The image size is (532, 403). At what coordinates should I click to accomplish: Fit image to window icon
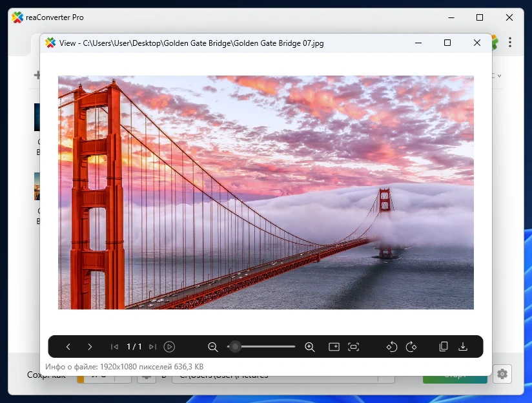click(x=353, y=347)
